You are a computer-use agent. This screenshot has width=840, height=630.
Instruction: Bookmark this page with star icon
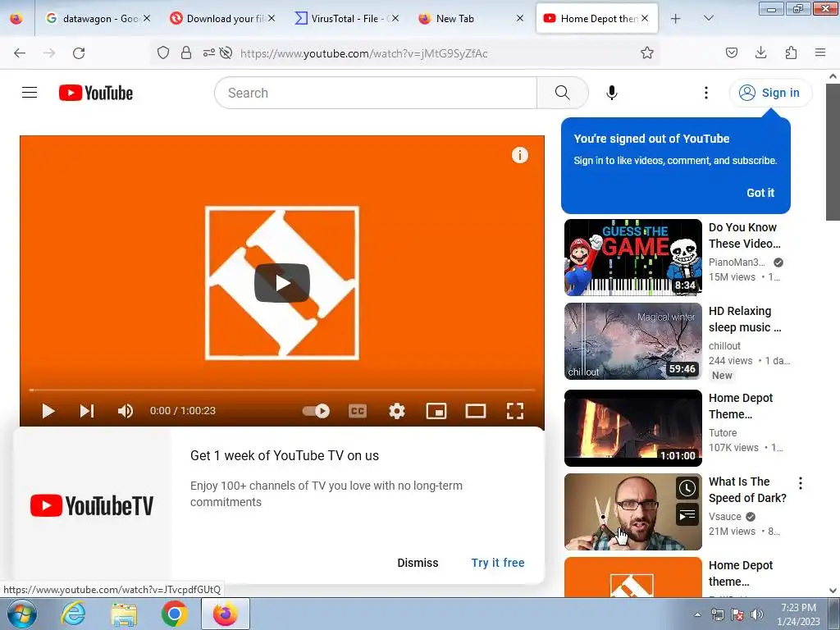(x=647, y=52)
